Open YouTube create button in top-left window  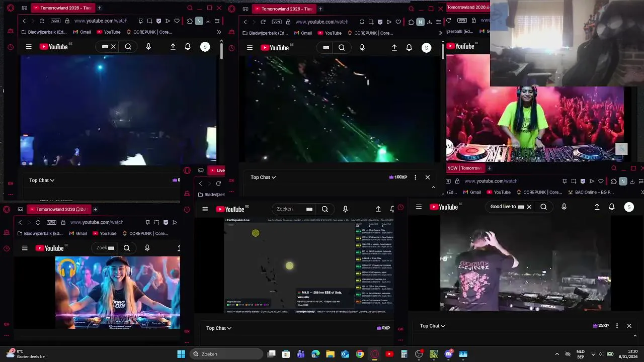(x=173, y=47)
